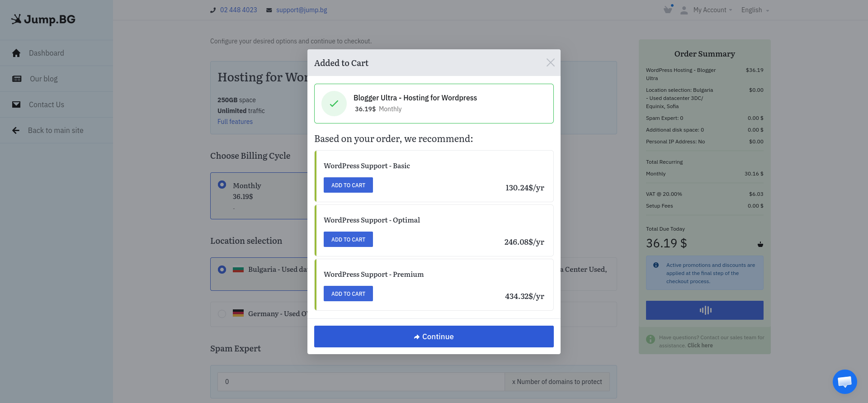Image resolution: width=868 pixels, height=403 pixels.
Task: Open Our blog sidebar item
Action: point(57,79)
